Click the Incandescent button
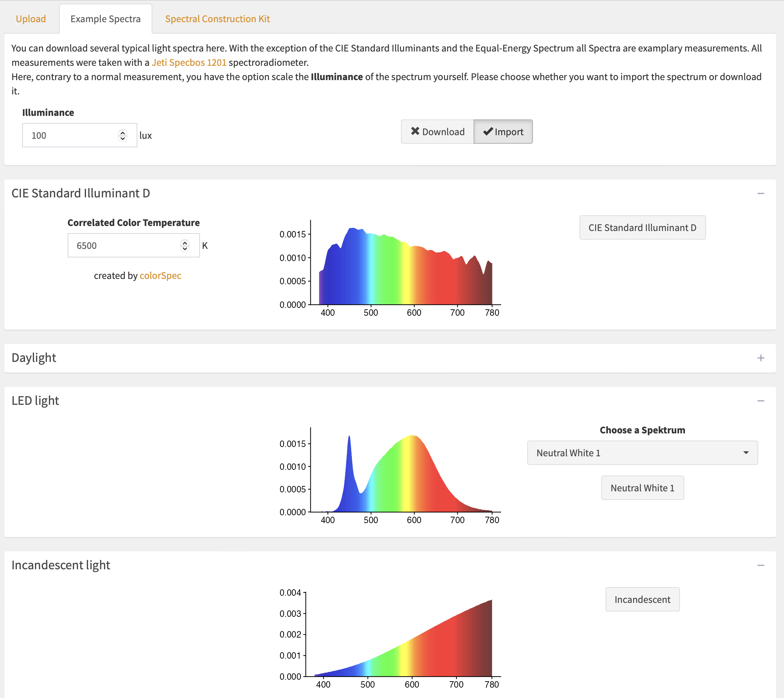The height and width of the screenshot is (698, 784). click(x=642, y=599)
